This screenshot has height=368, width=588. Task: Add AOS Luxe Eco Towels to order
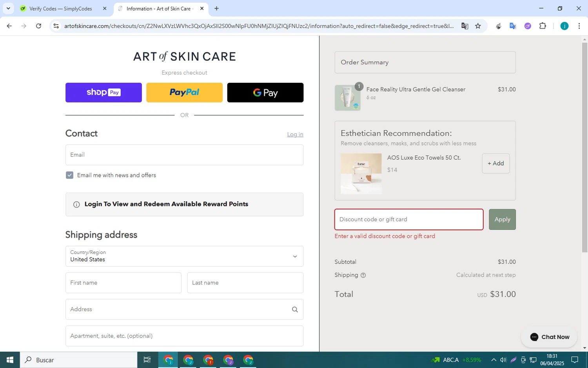click(496, 163)
